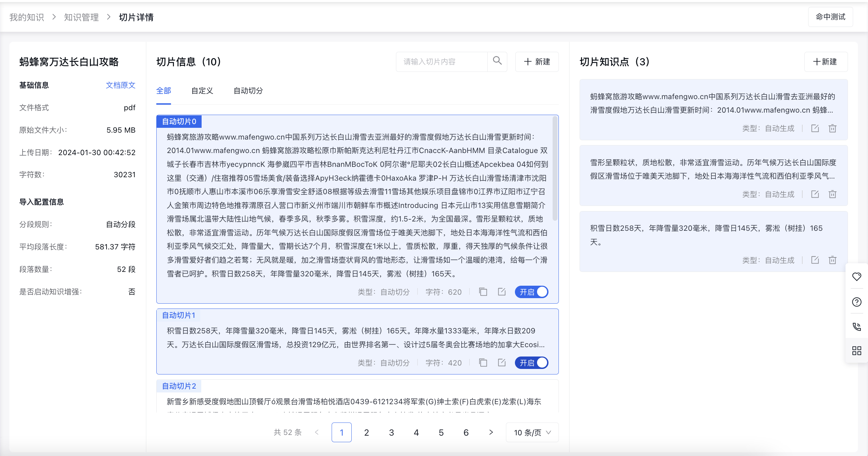Open the help question-mark icon
This screenshot has height=456, width=868.
(857, 302)
